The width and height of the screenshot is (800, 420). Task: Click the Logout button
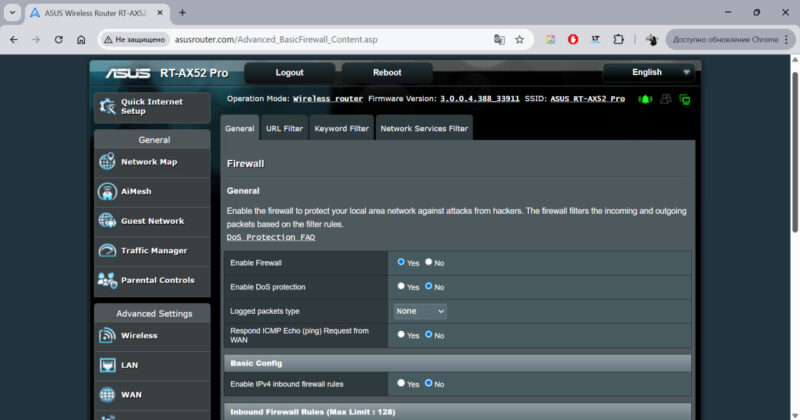[289, 72]
